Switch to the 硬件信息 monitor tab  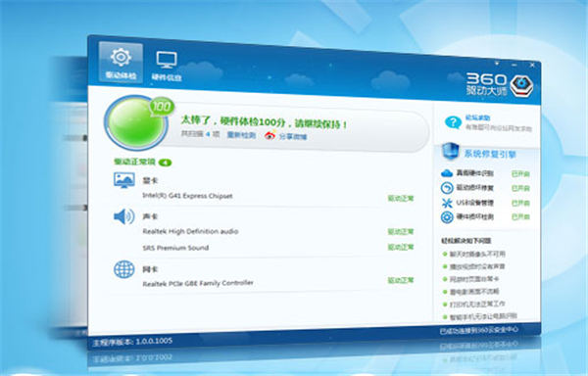[x=167, y=66]
